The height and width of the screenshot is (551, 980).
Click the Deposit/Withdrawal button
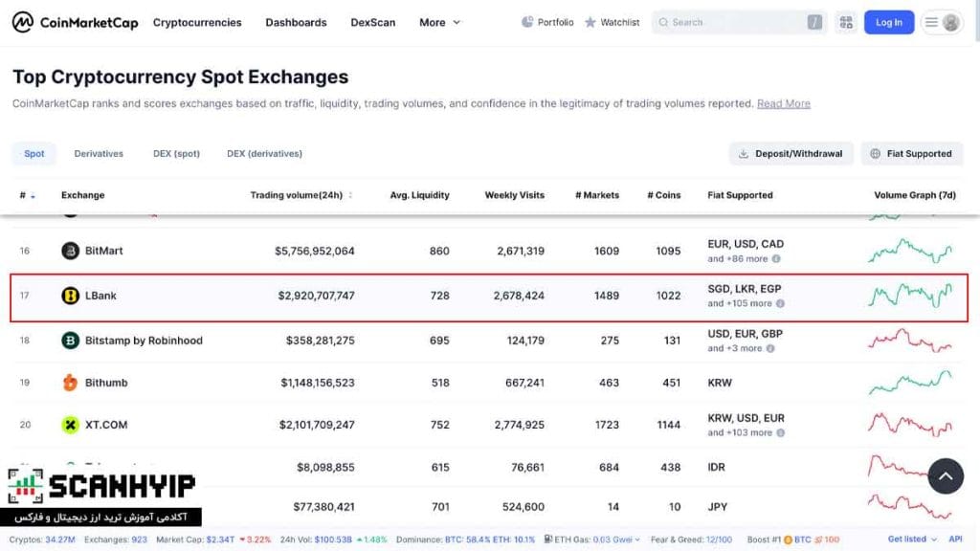791,154
